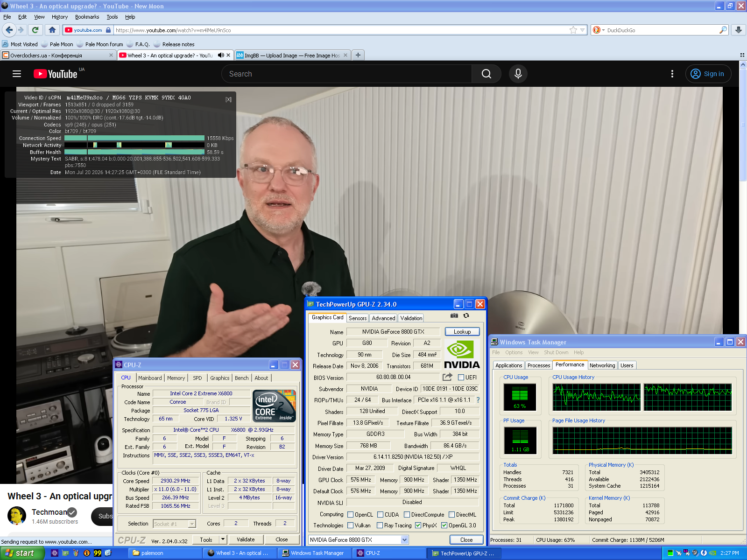Reload the YouTube page
The width and height of the screenshot is (747, 560).
pyautogui.click(x=35, y=30)
